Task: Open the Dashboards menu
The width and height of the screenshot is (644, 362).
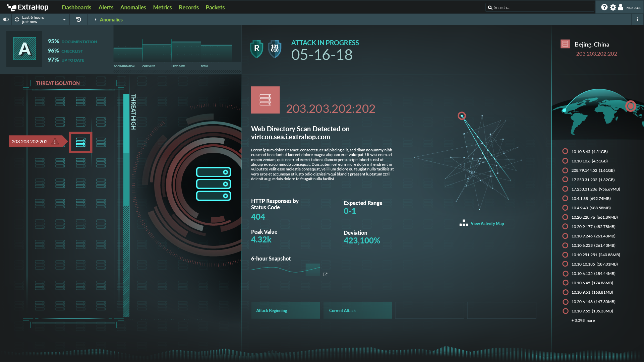Action: tap(76, 7)
